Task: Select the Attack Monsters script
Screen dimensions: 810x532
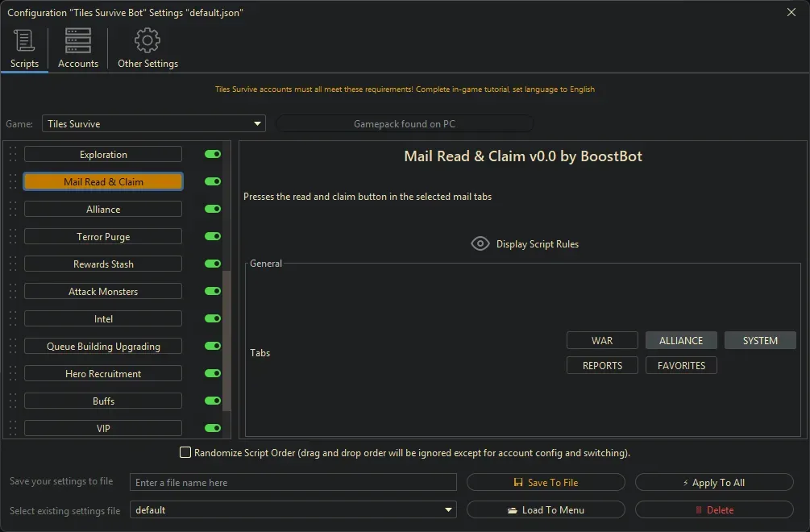Action: point(103,292)
